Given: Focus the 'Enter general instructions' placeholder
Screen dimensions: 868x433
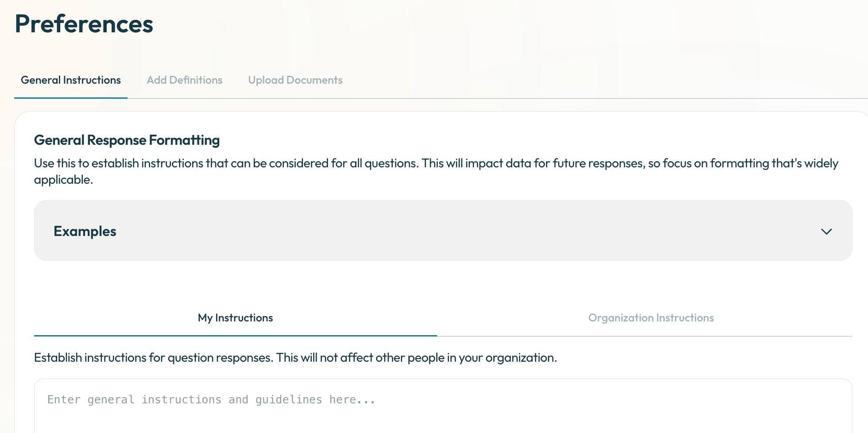Looking at the screenshot, I should [x=212, y=400].
